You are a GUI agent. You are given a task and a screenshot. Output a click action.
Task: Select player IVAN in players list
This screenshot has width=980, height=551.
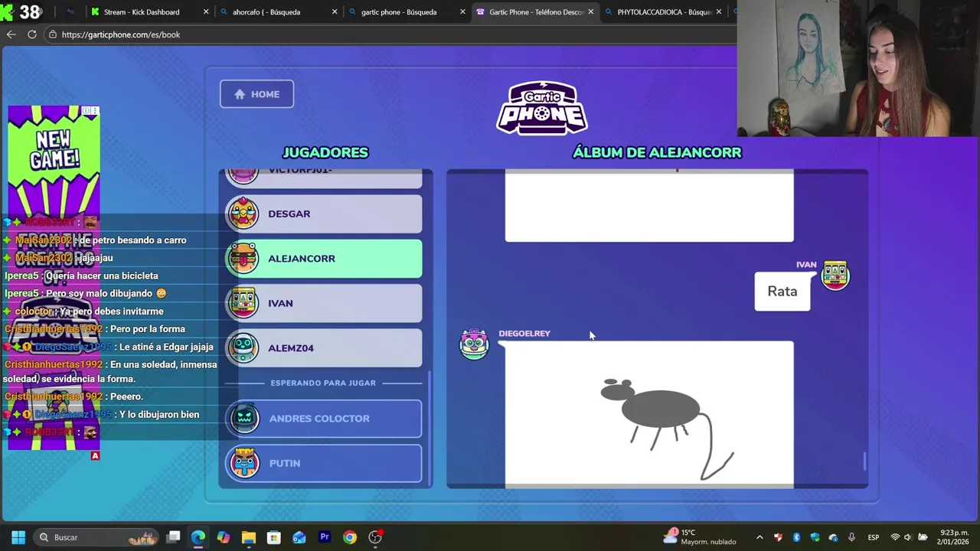coord(324,303)
